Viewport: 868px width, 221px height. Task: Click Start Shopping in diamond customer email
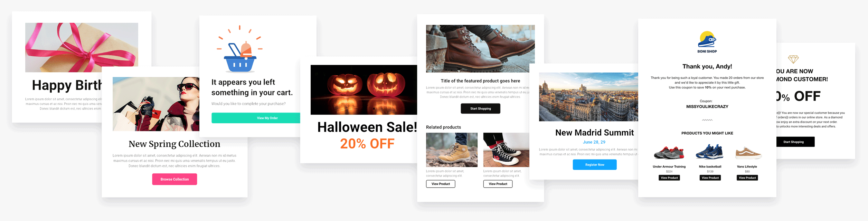pos(795,142)
